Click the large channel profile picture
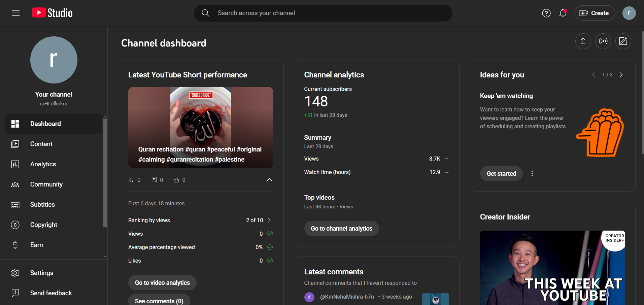This screenshot has width=644, height=305. tap(54, 60)
